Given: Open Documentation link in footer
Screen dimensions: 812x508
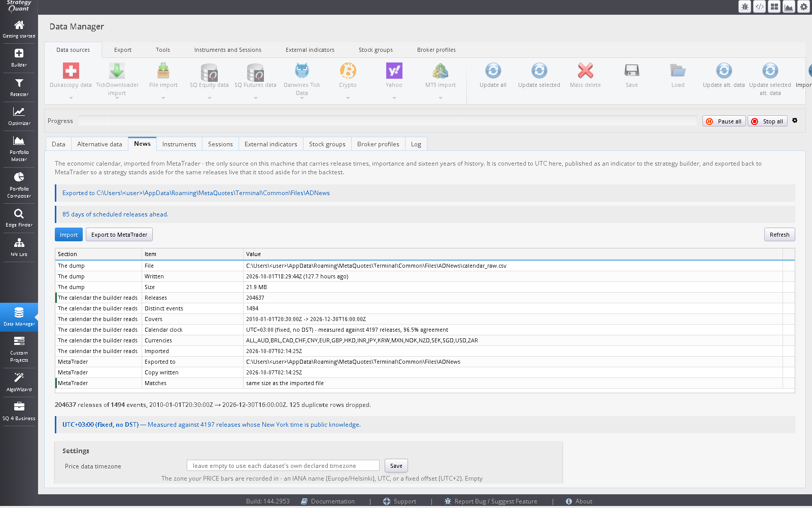Looking at the screenshot, I should point(328,501).
